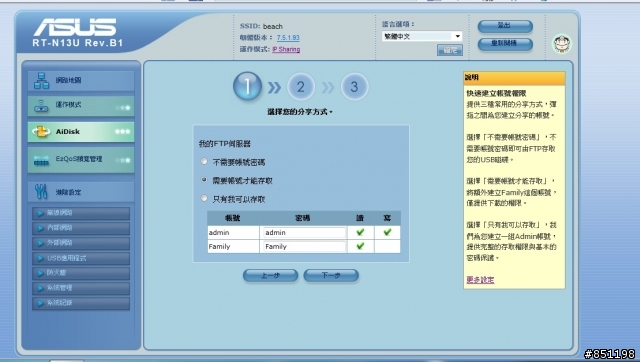Click the 進階設定 wrench tools icon
Image resolution: width=640 pixels, height=362 pixels.
(x=41, y=191)
